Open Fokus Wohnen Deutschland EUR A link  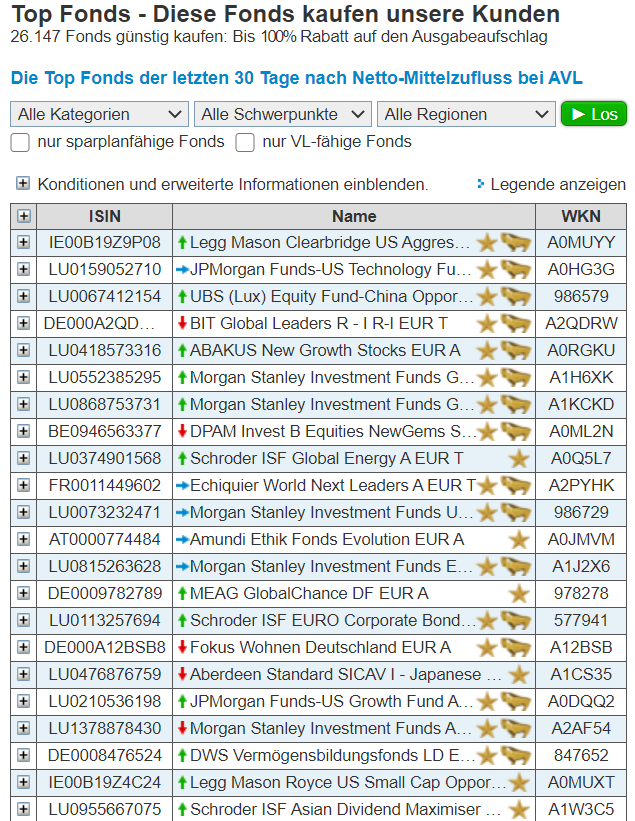click(x=320, y=648)
